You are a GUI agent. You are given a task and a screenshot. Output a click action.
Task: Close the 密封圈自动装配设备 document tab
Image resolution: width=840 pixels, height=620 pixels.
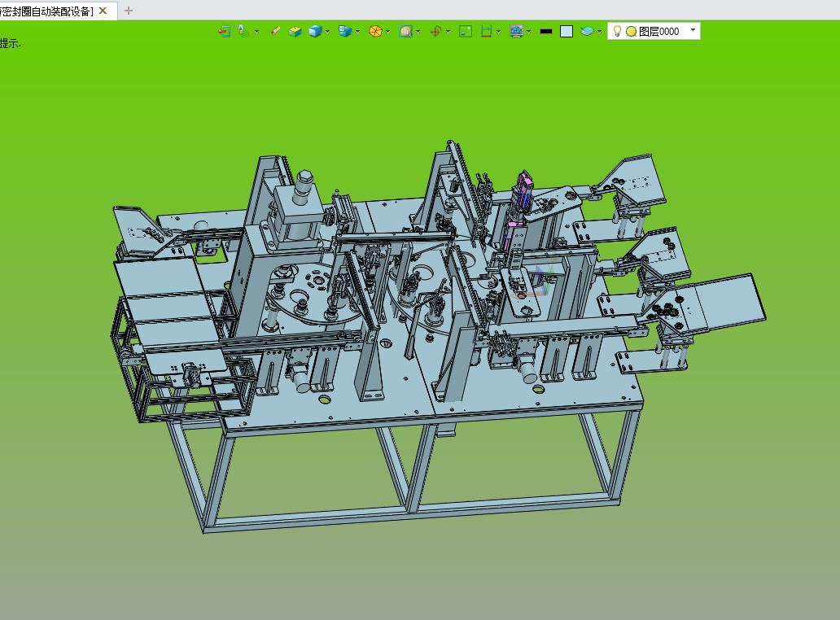tap(103, 11)
